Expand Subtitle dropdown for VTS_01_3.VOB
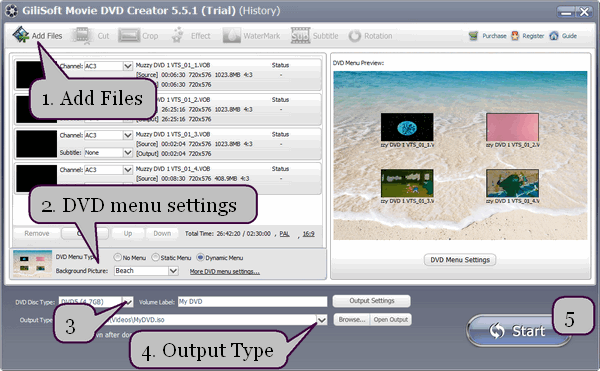 click(x=128, y=152)
